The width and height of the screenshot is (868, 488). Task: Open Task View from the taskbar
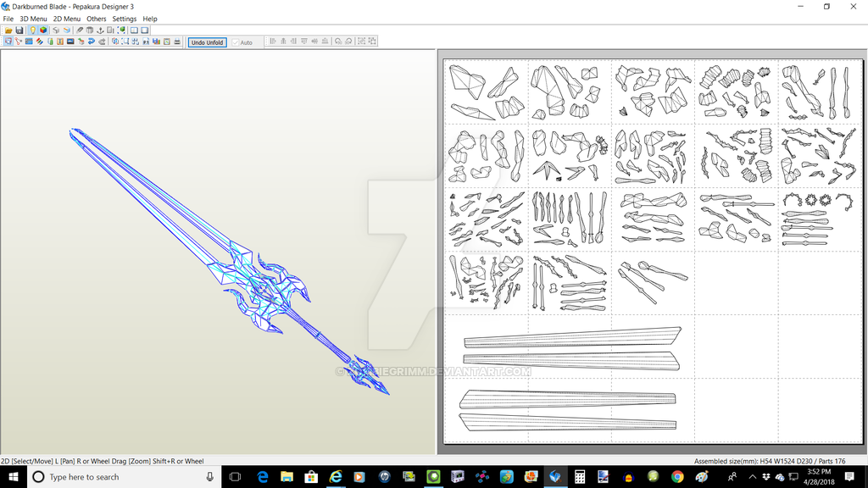click(x=235, y=476)
